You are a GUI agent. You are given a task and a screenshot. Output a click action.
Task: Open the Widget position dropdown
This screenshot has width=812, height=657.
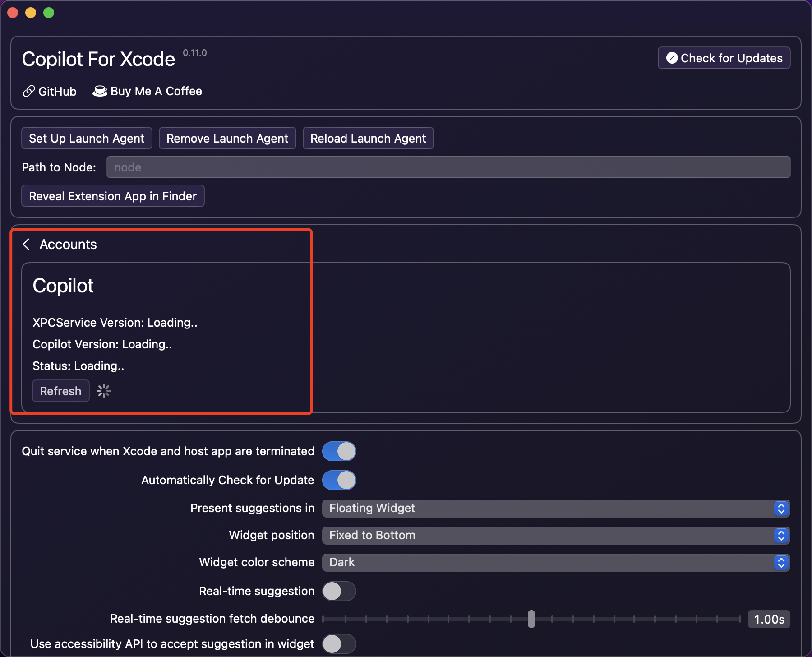pos(556,536)
